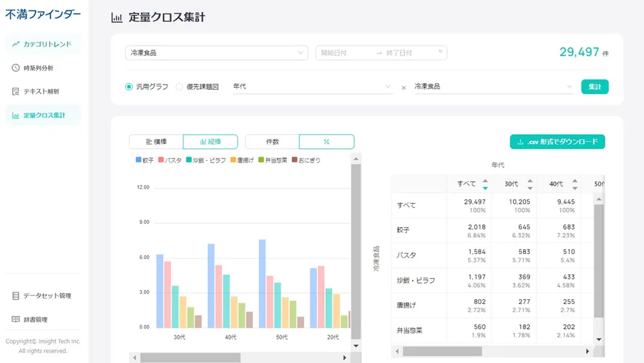Sort descending on すべて column
The width and height of the screenshot is (644, 363).
485,188
